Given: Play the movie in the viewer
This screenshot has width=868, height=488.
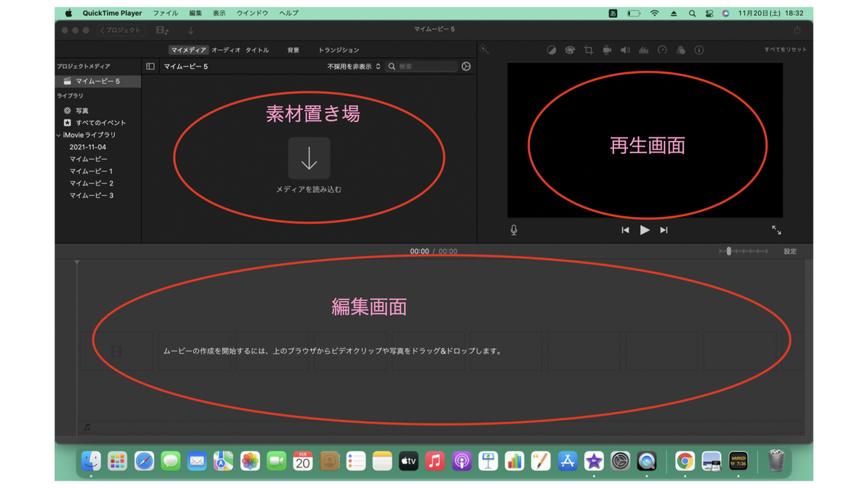Looking at the screenshot, I should tap(644, 230).
